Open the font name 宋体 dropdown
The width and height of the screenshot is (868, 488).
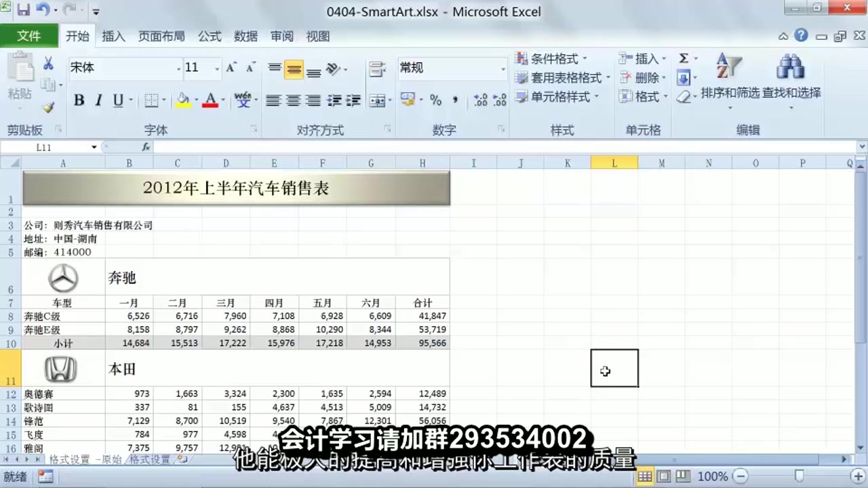(x=179, y=68)
